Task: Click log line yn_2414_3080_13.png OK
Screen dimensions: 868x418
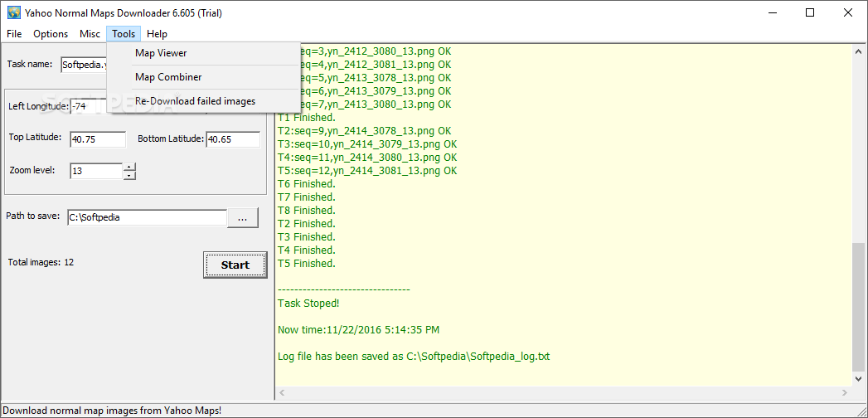Action: tap(367, 158)
